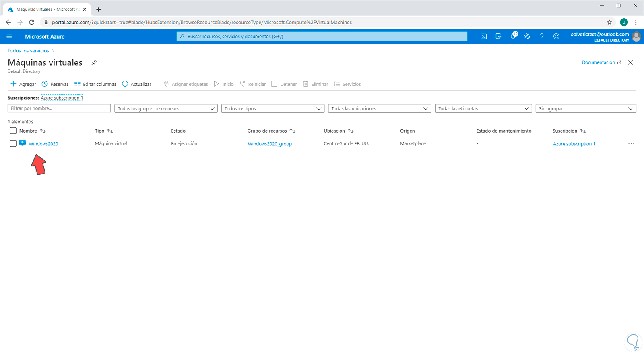The image size is (644, 353).
Task: Click the Windows2020 virtual machine icon
Action: click(x=23, y=143)
